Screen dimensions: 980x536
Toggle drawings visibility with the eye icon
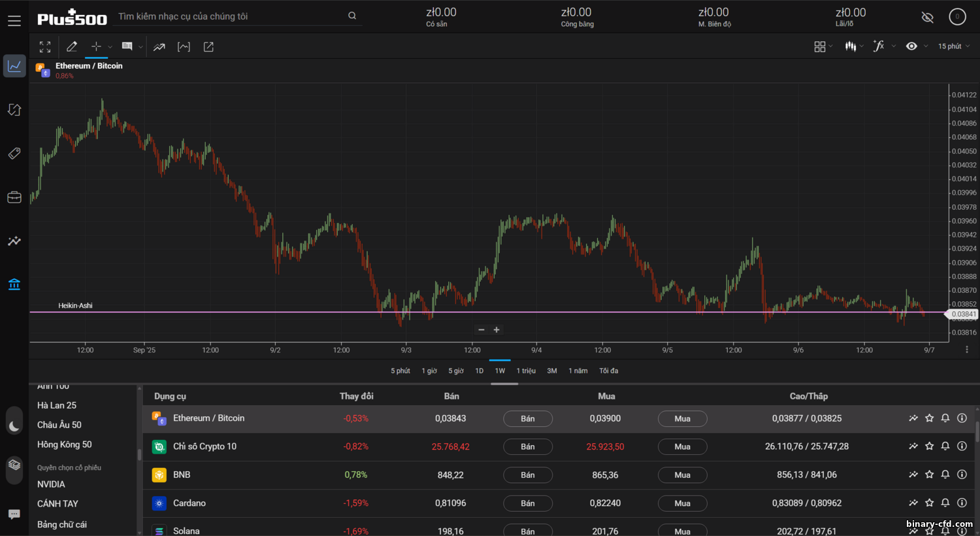pos(911,46)
